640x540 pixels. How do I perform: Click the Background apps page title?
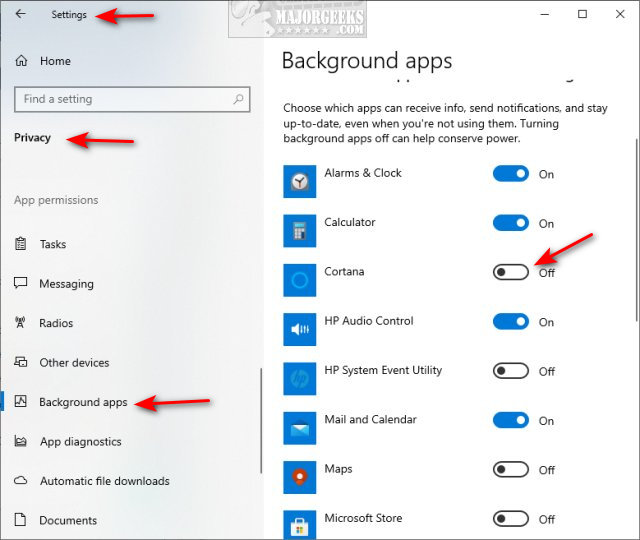[x=367, y=61]
